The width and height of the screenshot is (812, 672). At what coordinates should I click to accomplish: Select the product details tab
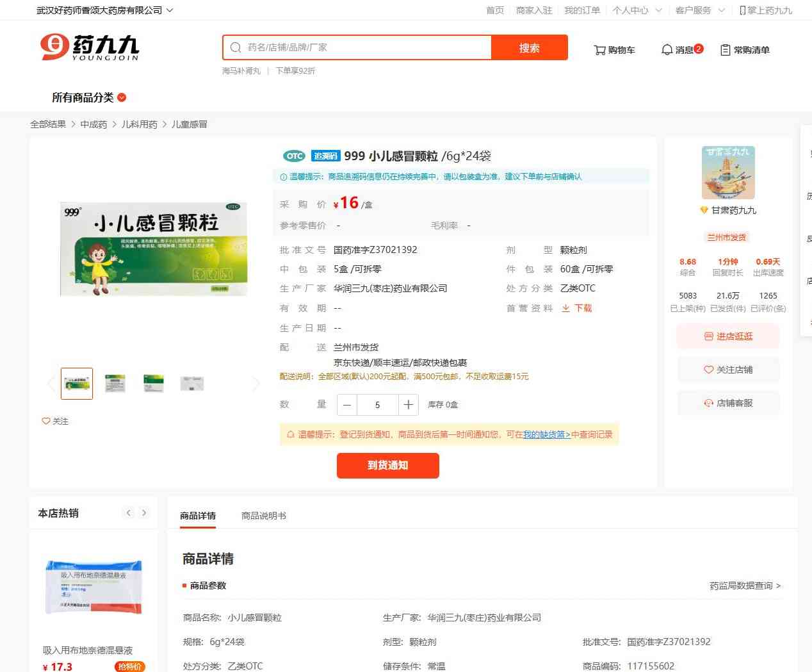(198, 516)
